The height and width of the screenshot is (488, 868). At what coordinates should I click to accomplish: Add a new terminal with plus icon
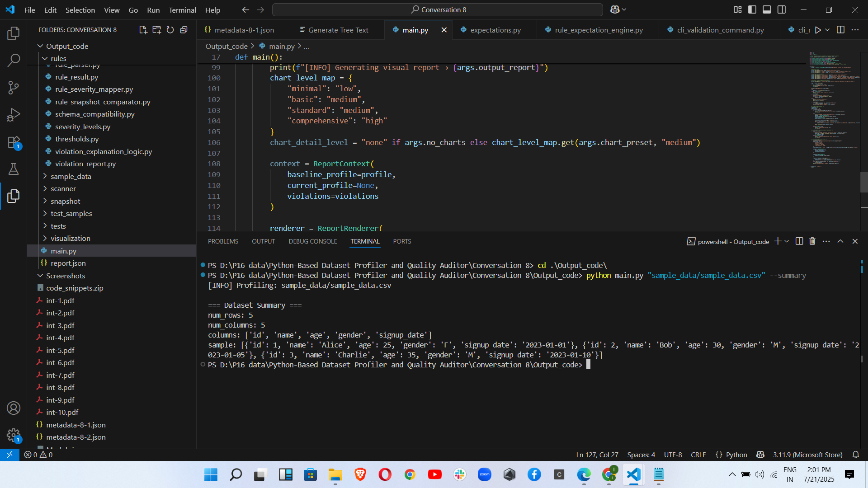point(778,241)
